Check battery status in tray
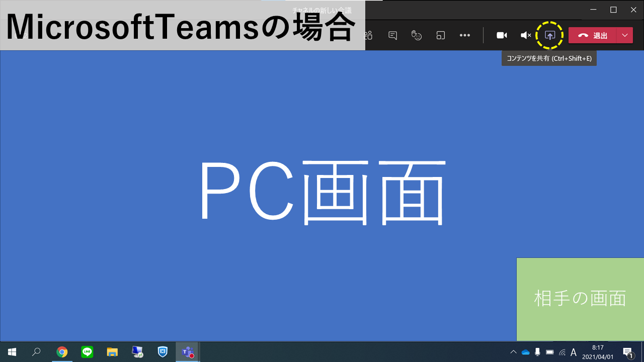Image resolution: width=644 pixels, height=362 pixels. pyautogui.click(x=549, y=352)
